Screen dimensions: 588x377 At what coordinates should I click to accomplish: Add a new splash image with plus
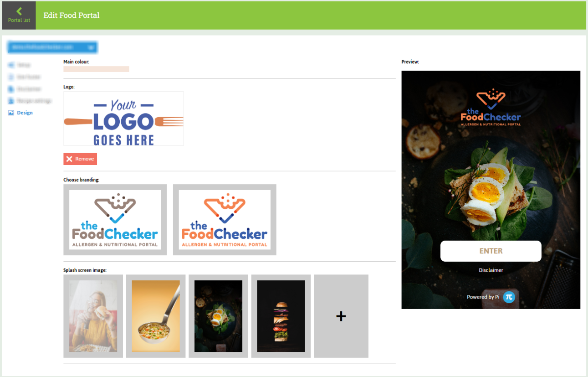tap(341, 316)
